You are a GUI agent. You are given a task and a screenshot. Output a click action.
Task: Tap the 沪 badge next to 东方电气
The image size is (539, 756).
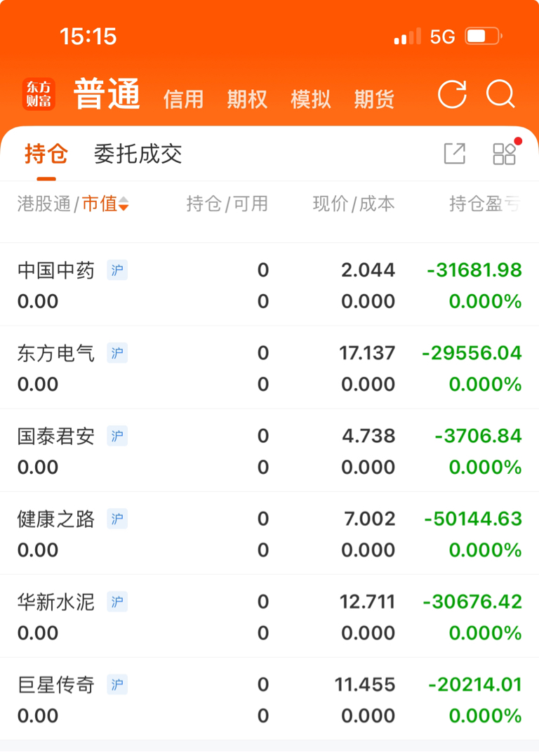point(117,353)
